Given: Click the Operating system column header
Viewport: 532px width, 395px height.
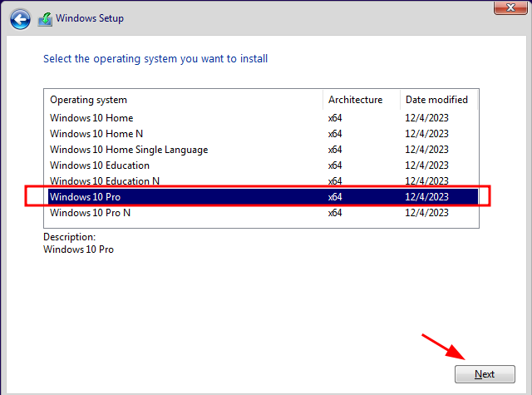Looking at the screenshot, I should [183, 100].
